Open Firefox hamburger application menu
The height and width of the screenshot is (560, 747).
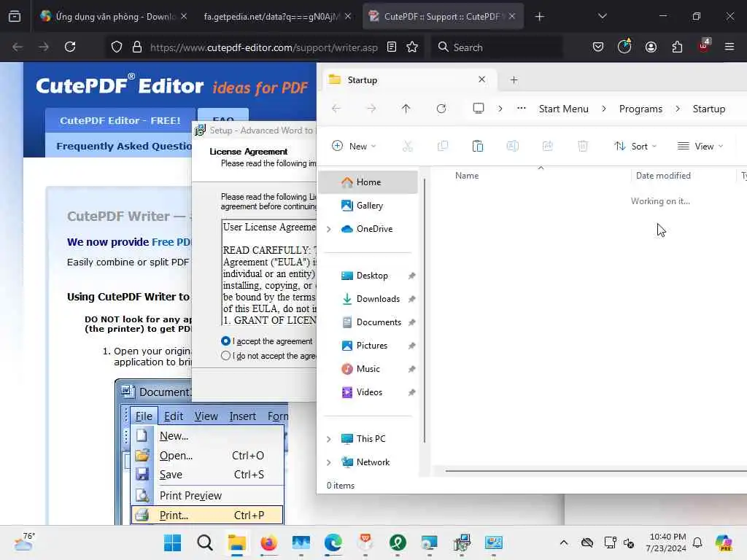point(729,47)
